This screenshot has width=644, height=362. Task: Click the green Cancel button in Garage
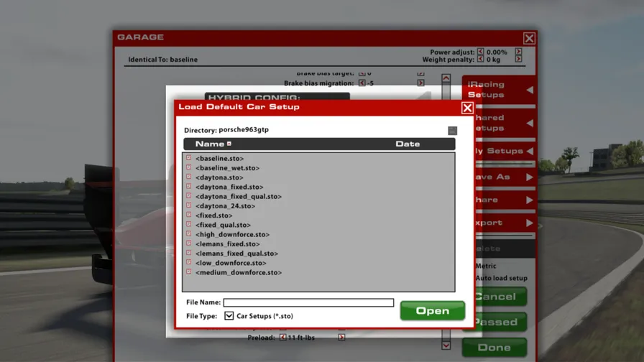tap(501, 297)
